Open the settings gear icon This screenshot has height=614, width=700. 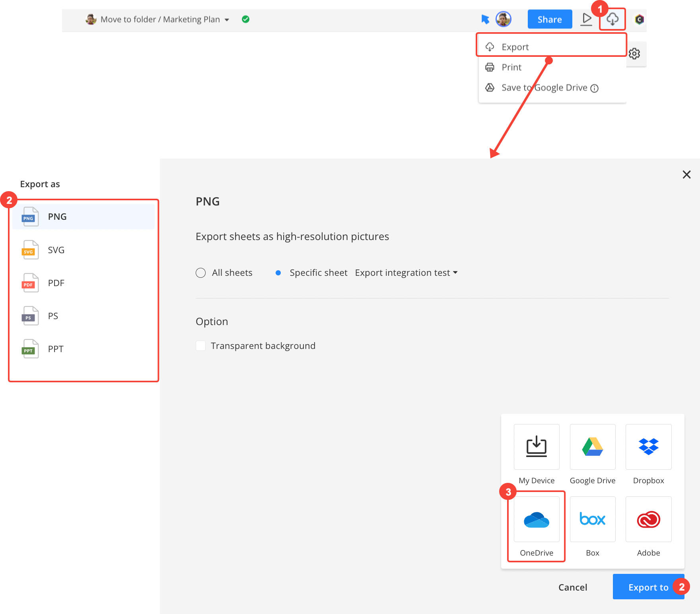click(x=634, y=54)
